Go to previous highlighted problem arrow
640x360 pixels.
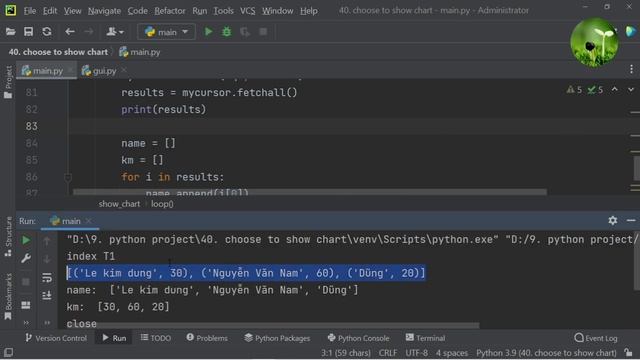coord(614,89)
